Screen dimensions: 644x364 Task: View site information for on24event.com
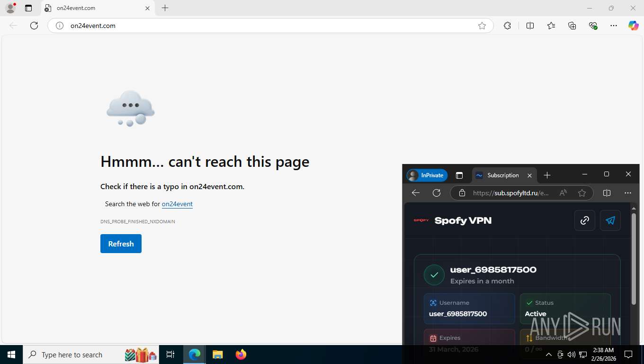pyautogui.click(x=60, y=26)
